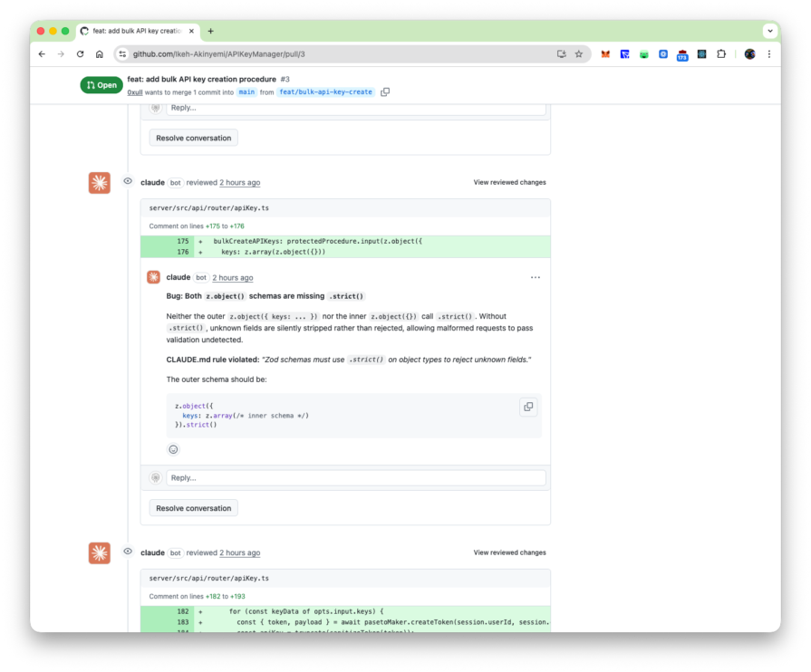This screenshot has height=672, width=811.
Task: Resolve the conversation about .strict() schemas
Action: [193, 508]
